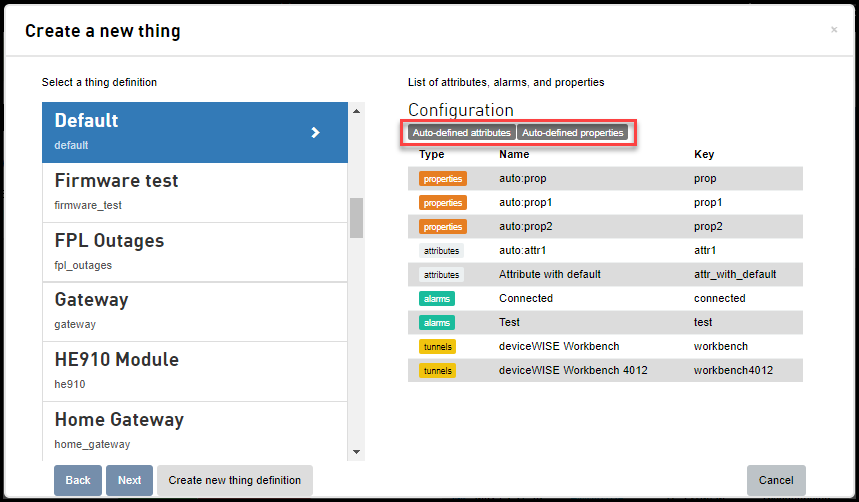The width and height of the screenshot is (859, 502).
Task: Click the attributes badge for auto:attr1
Action: 441,250
